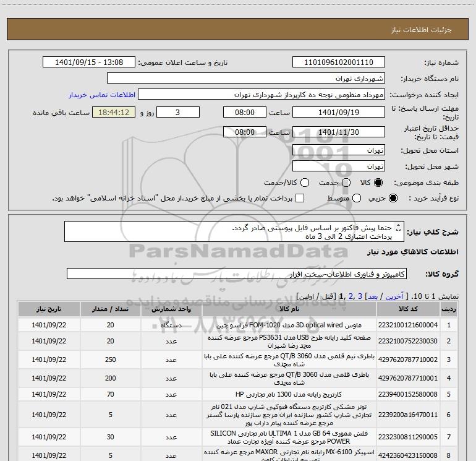Click the کد کالا column header
The height and width of the screenshot is (461, 476).
click(x=408, y=309)
